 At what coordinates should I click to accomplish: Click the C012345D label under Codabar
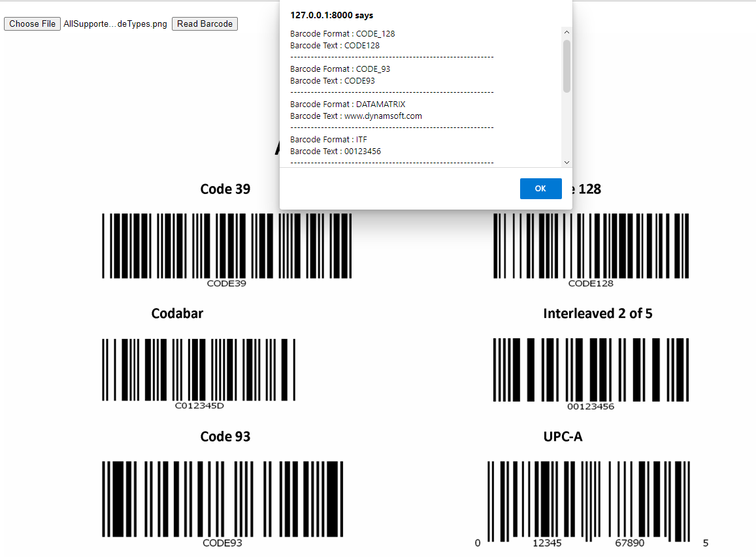199,406
